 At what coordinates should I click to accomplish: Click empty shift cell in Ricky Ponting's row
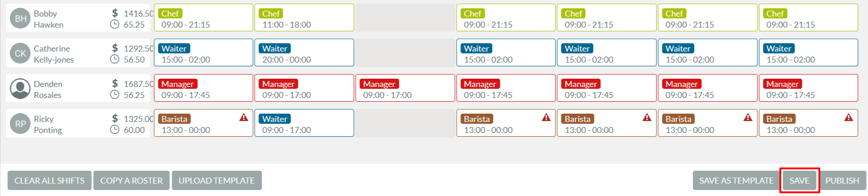click(x=405, y=123)
